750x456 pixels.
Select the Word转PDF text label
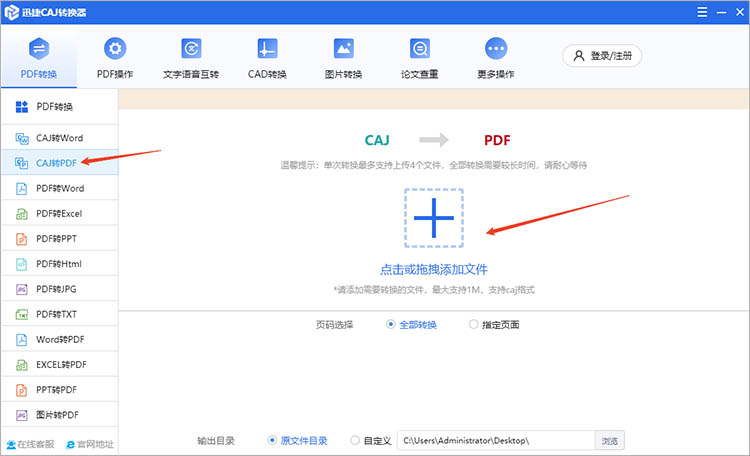[60, 340]
